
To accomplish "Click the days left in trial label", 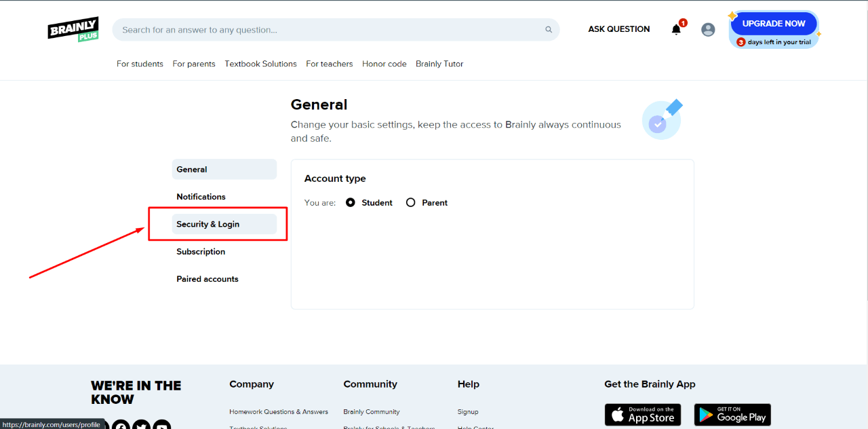I will point(774,42).
